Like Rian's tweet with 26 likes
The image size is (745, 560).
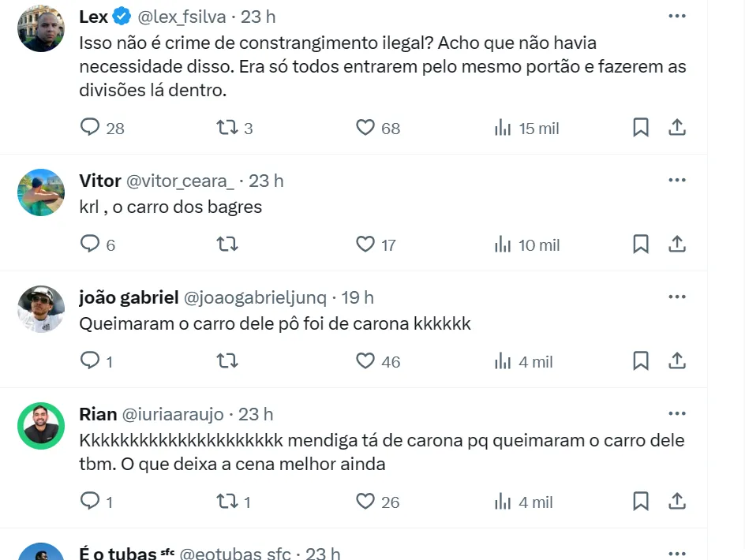pos(365,501)
